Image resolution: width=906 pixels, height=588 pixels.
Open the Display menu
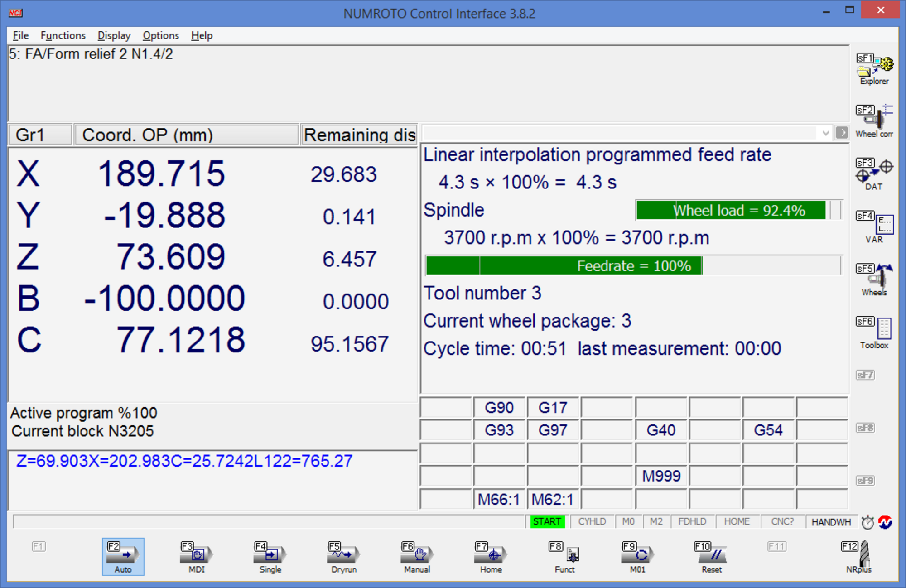coord(114,35)
